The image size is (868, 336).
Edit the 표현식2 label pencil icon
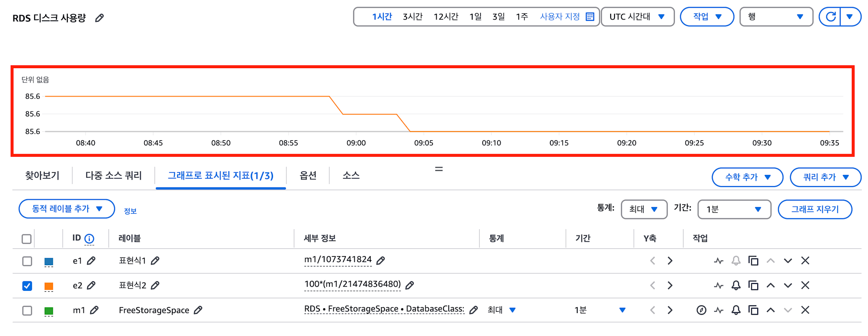pyautogui.click(x=155, y=285)
